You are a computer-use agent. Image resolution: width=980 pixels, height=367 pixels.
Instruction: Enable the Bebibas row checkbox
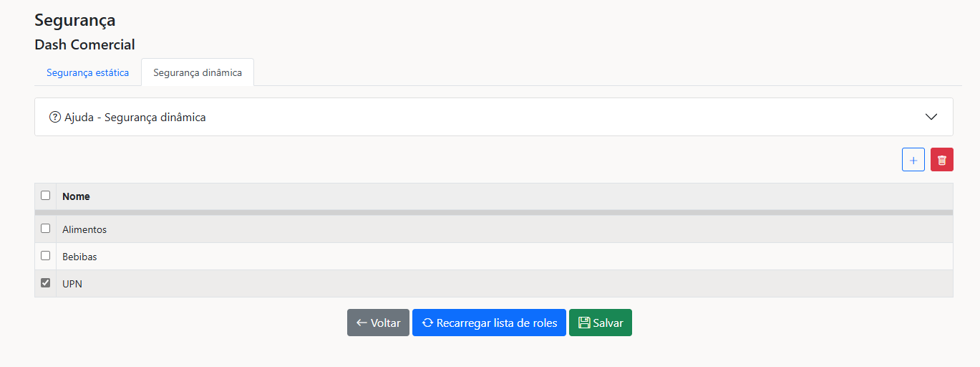(x=46, y=256)
